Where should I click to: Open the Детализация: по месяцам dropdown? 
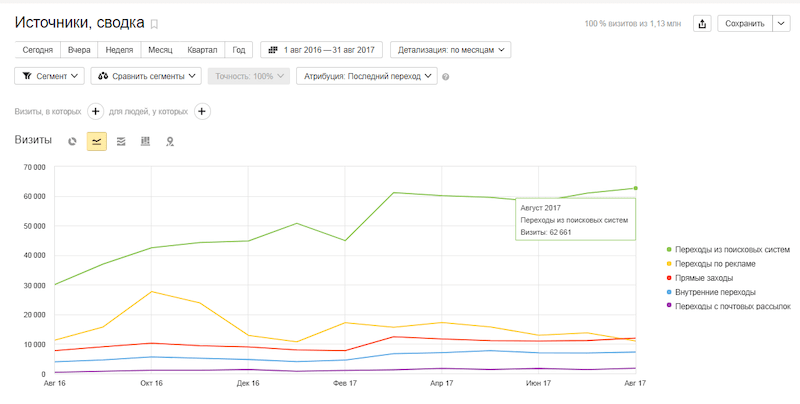(x=451, y=49)
